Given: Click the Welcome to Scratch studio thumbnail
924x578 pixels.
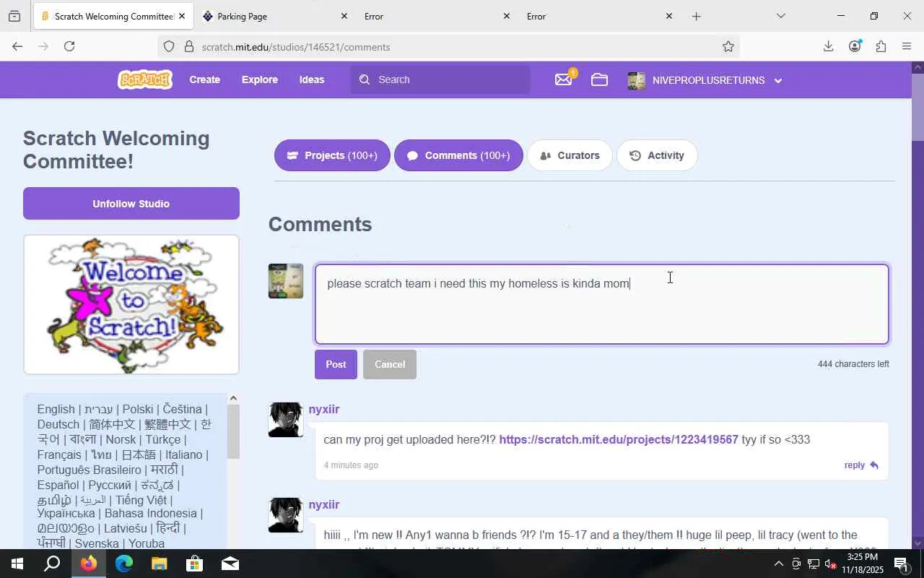Looking at the screenshot, I should click(131, 304).
